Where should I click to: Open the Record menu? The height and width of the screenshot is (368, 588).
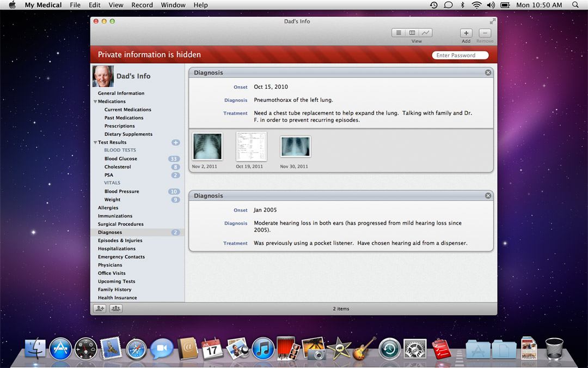point(142,5)
